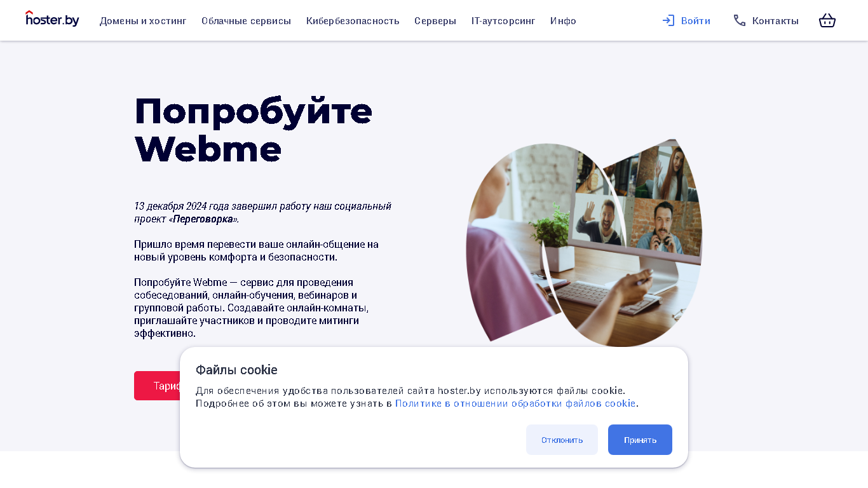Image resolution: width=868 pixels, height=488 pixels.
Task: Accept cookies with the Принять button
Action: (640, 440)
